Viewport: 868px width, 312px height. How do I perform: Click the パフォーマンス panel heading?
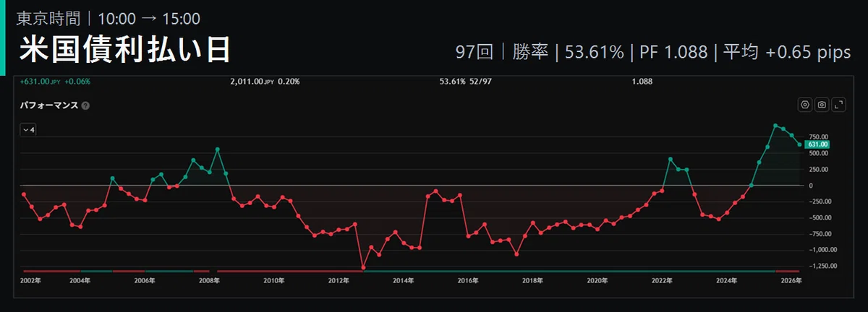click(49, 105)
